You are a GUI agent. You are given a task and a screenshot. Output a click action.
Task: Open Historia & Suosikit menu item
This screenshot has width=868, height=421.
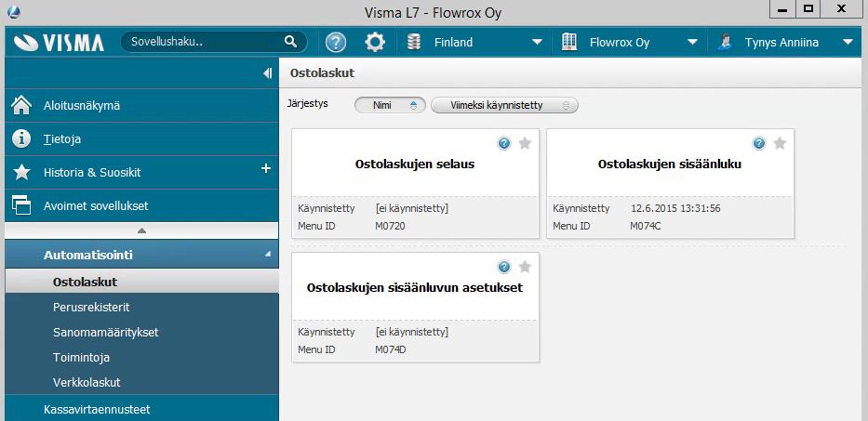(141, 172)
